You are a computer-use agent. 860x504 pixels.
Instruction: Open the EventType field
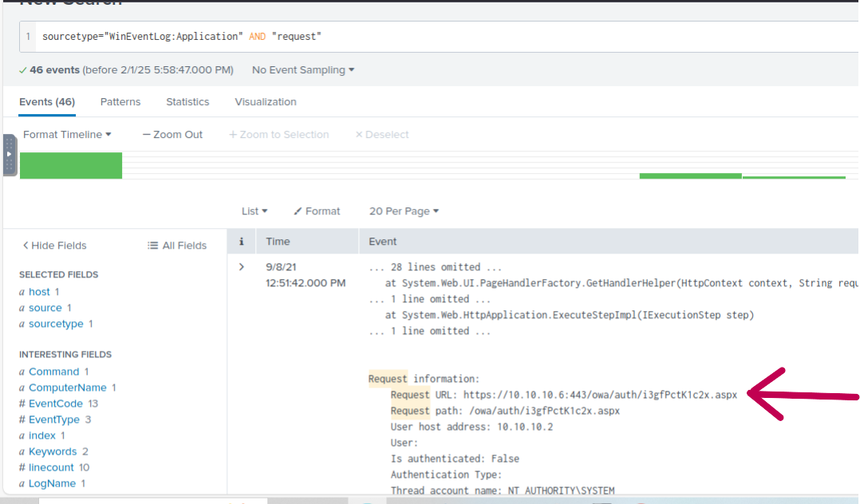[53, 419]
